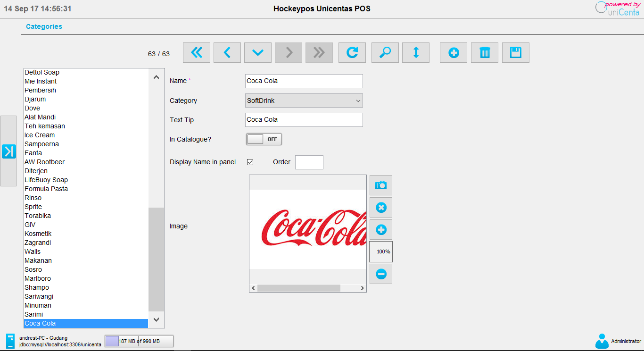Select Formula Pasta in the list
The height and width of the screenshot is (352, 644).
[x=86, y=189]
